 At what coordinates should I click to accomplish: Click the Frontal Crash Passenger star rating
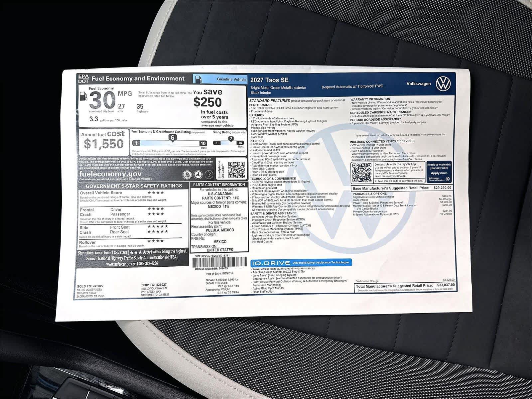(x=156, y=214)
